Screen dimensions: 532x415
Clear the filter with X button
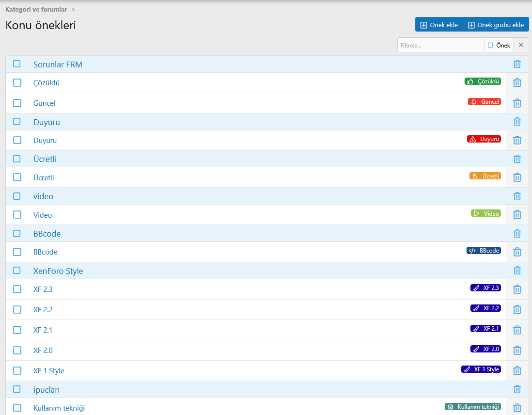click(521, 45)
